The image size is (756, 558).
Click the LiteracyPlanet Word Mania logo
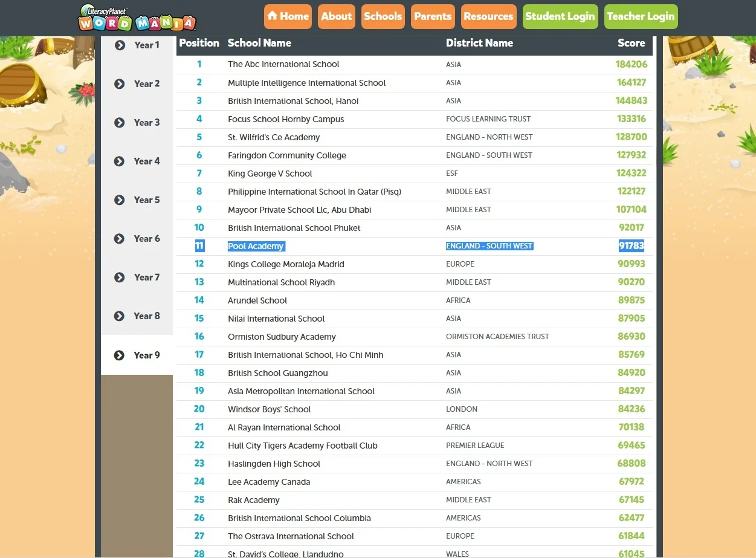pyautogui.click(x=137, y=17)
